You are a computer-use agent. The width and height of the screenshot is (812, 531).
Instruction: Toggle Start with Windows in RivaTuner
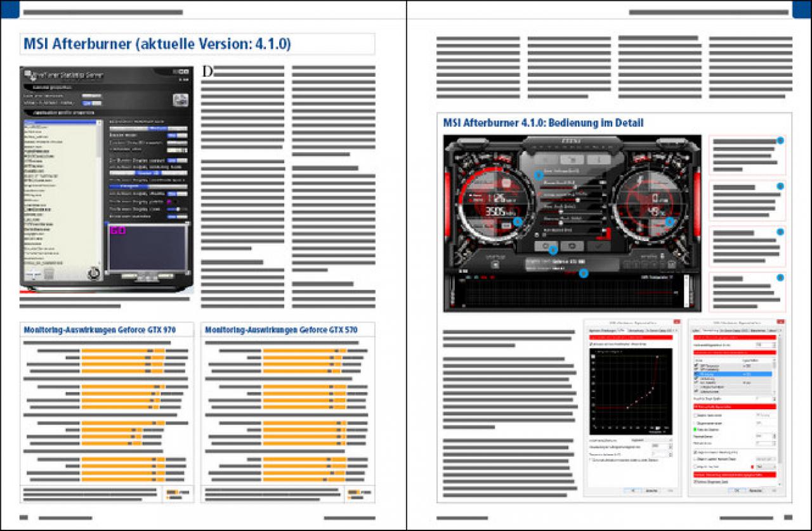(91, 95)
